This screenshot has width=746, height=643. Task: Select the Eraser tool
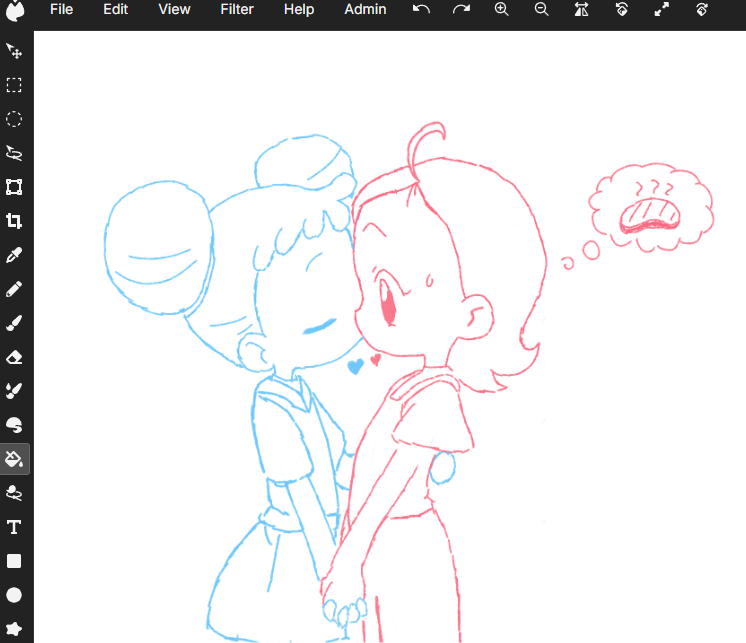coord(14,357)
